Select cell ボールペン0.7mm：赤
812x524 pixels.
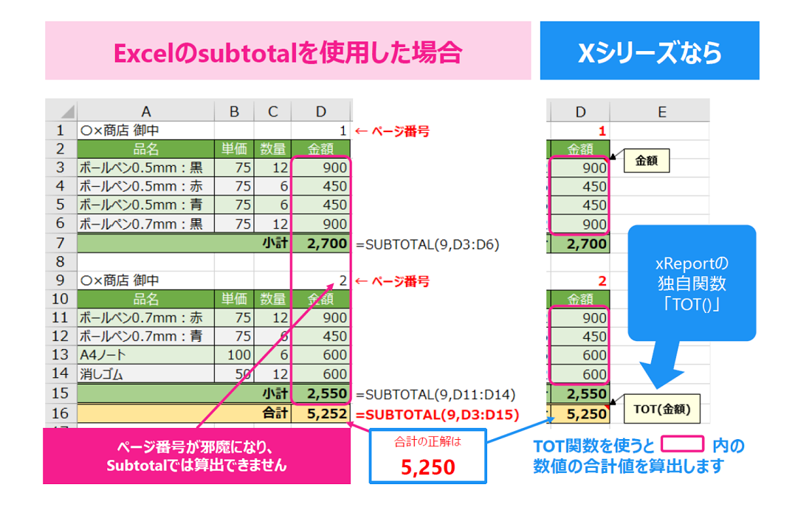[145, 317]
